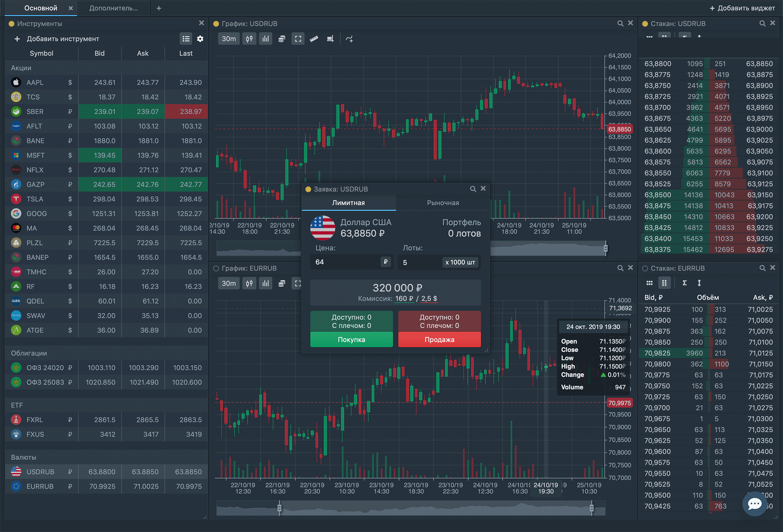The width and height of the screenshot is (783, 532).
Task: Open candlestick chart type in EURRUB chart
Action: 249,283
